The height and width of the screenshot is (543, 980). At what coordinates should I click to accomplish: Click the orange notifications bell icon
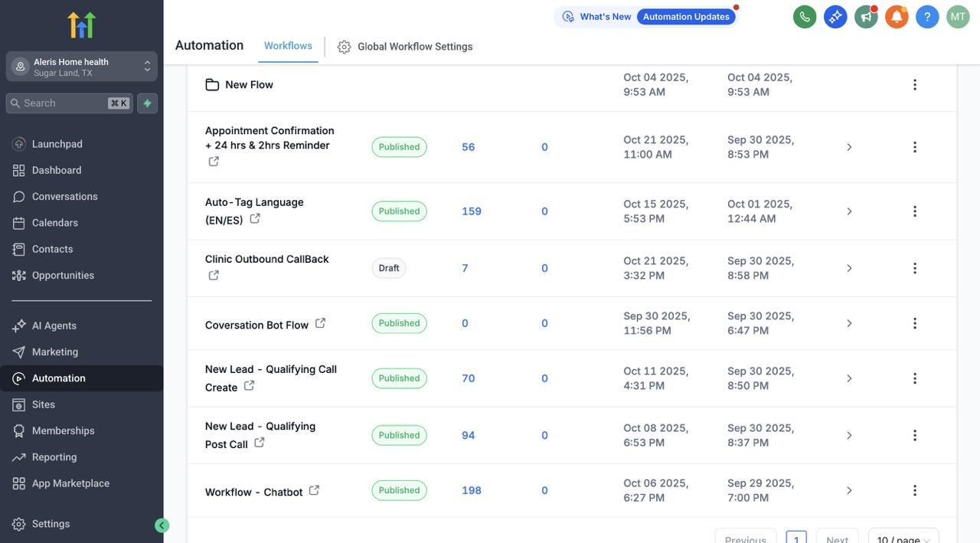click(897, 15)
